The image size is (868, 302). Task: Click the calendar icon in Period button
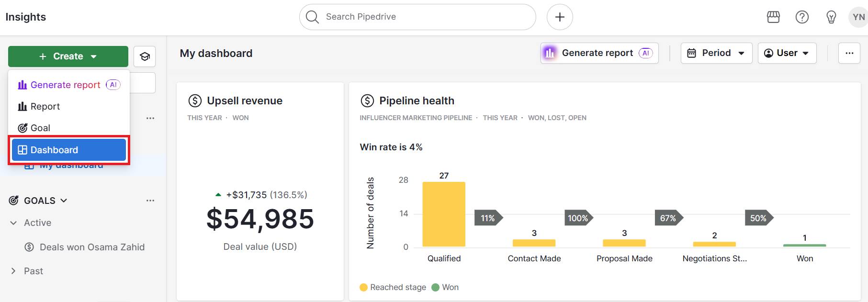pos(691,53)
